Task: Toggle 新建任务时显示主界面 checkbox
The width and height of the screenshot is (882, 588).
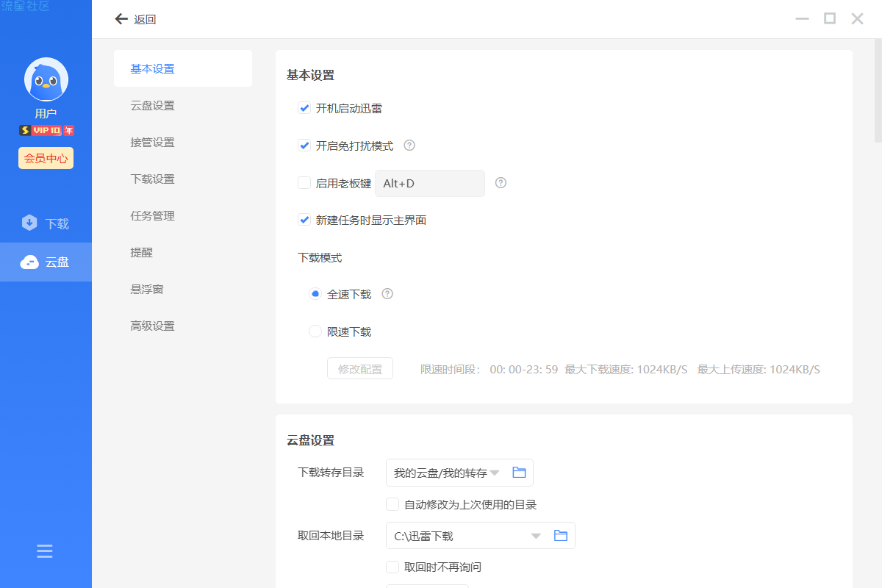Action: [304, 220]
